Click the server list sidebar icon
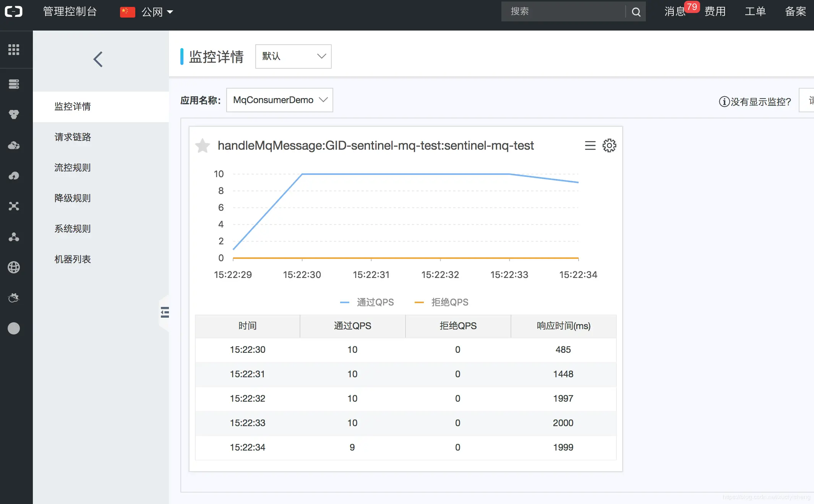Viewport: 814px width, 504px height. 14,84
